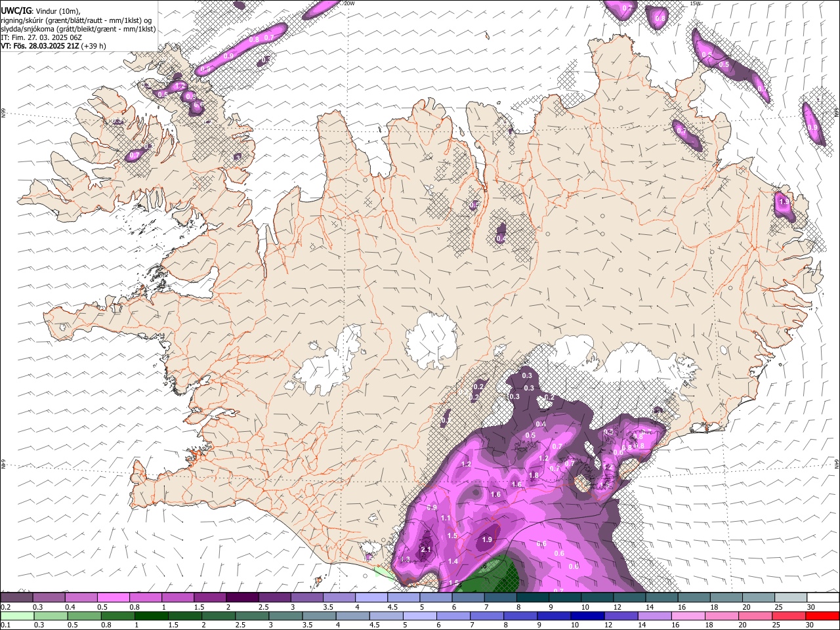Click the top-row legend swatch labeled 16
Image resolution: width=840 pixels, height=630 pixels.
click(x=694, y=597)
